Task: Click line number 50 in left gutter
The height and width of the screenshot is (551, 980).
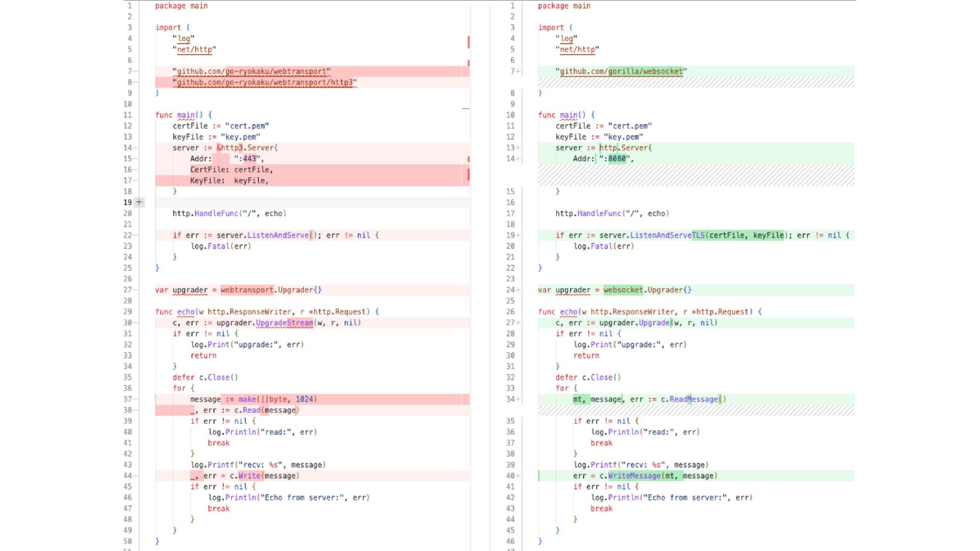Action: click(128, 541)
